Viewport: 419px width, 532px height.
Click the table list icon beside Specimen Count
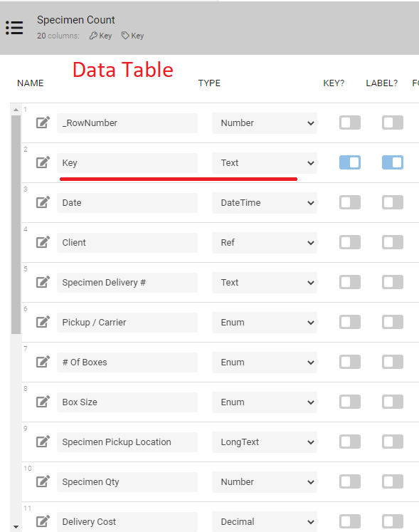click(14, 28)
